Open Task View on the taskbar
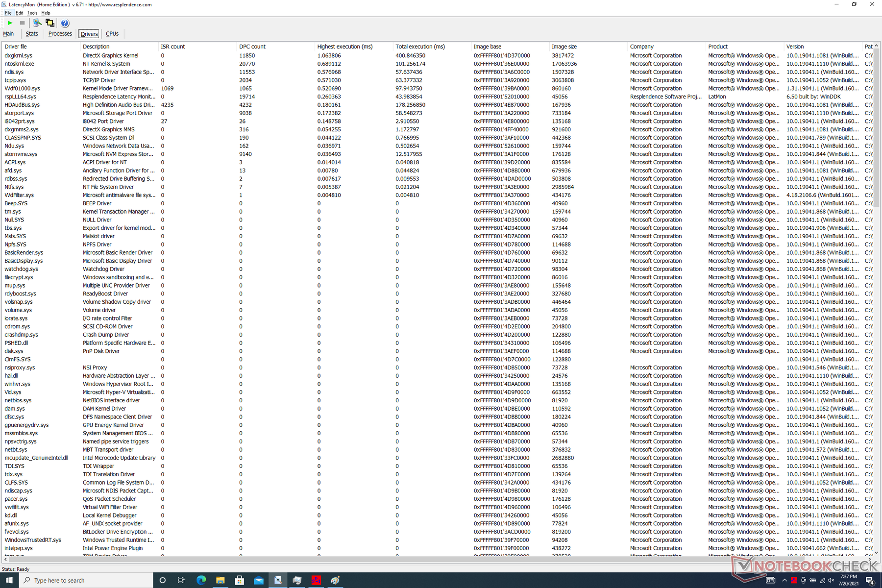Image resolution: width=882 pixels, height=588 pixels. (x=181, y=580)
